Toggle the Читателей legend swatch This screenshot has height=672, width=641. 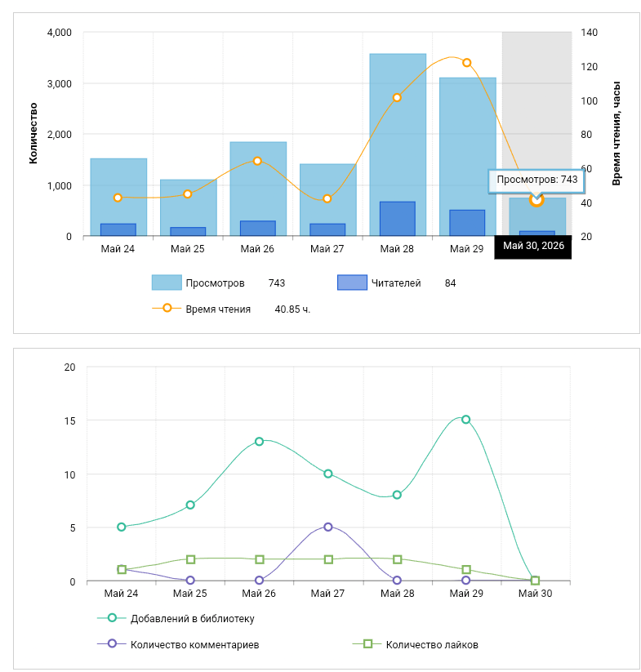click(352, 283)
